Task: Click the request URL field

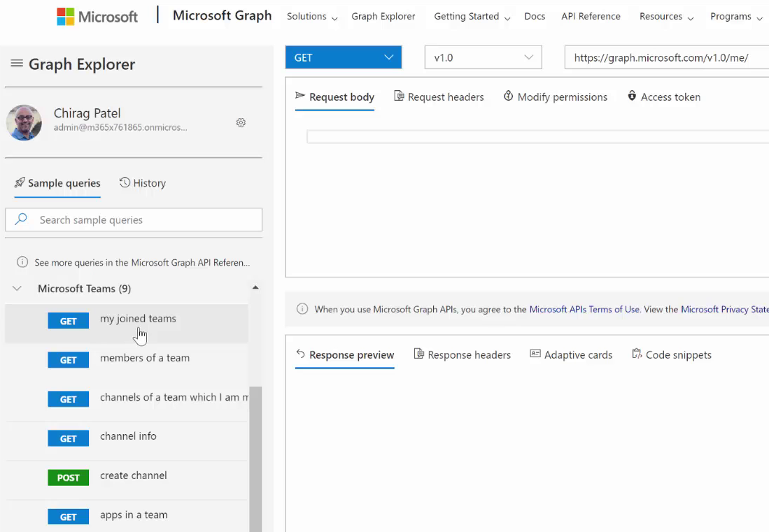Action: coord(667,58)
